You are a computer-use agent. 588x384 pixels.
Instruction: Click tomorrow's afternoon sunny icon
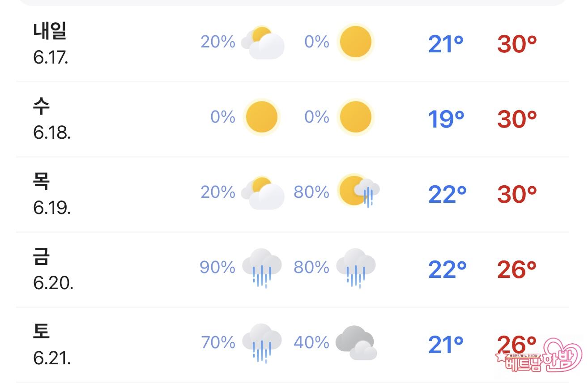[x=355, y=42]
